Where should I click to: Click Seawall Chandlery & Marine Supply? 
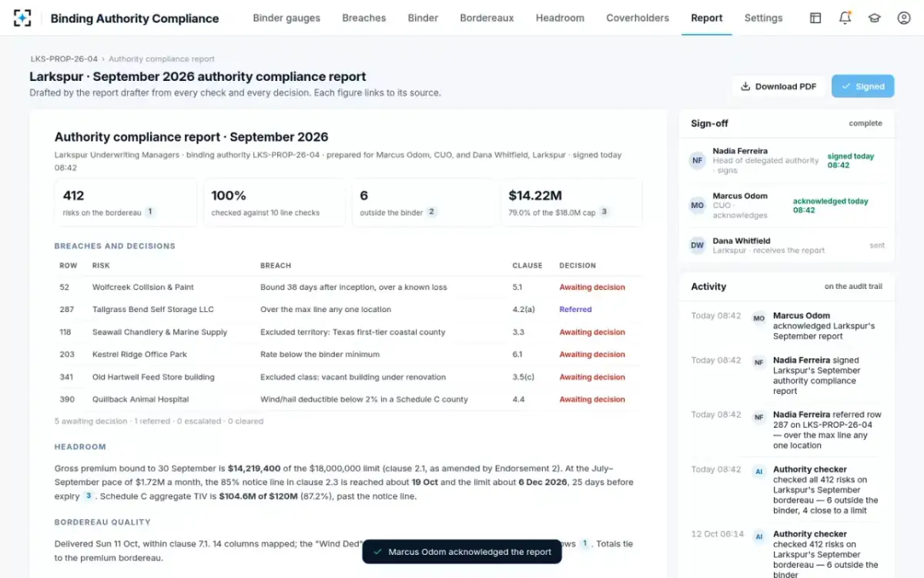pyautogui.click(x=159, y=332)
